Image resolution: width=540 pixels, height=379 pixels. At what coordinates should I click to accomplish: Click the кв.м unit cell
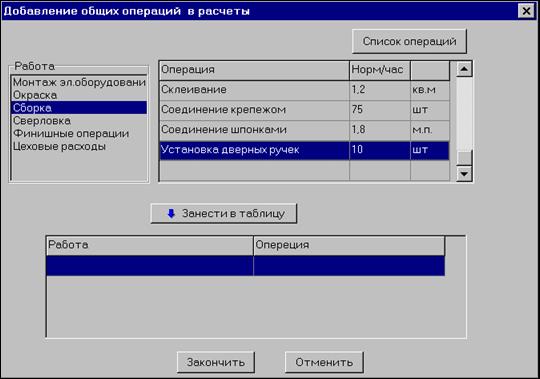coord(430,90)
